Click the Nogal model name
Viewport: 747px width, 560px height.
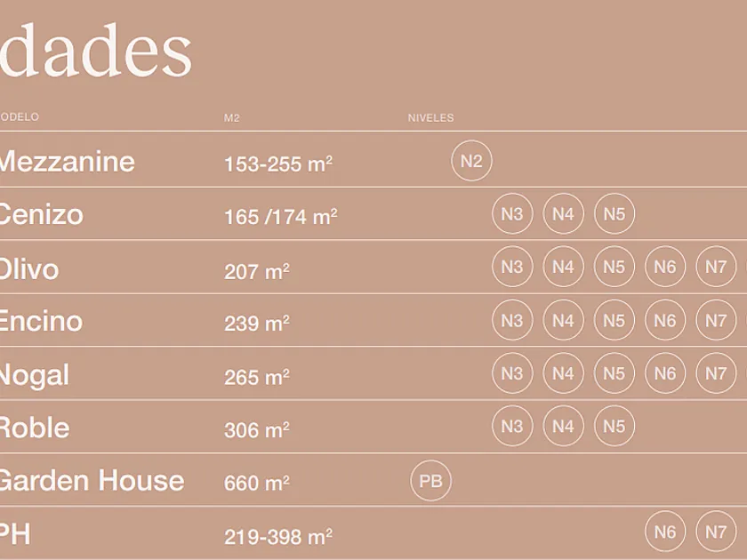tap(35, 375)
